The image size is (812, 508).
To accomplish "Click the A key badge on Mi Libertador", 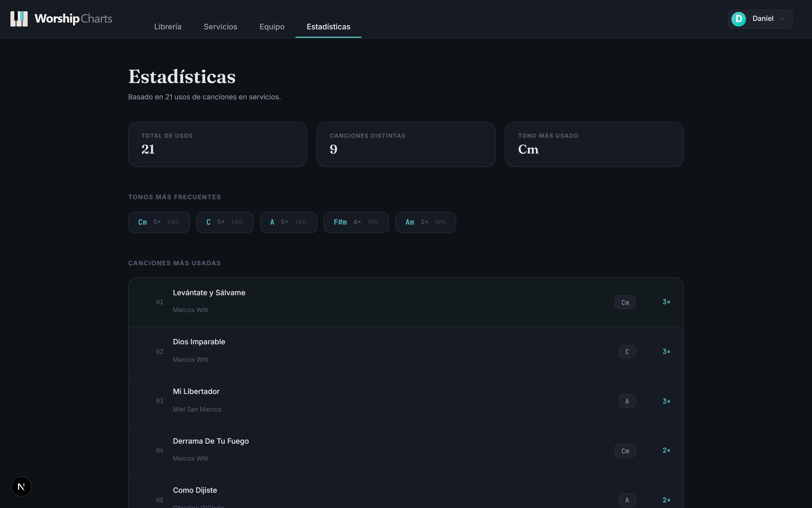I will (627, 401).
